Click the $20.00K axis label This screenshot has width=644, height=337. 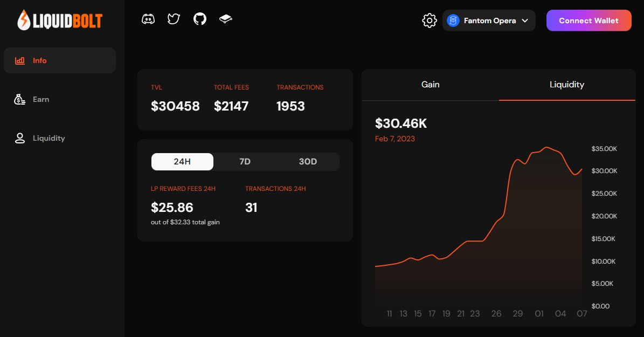click(x=604, y=216)
